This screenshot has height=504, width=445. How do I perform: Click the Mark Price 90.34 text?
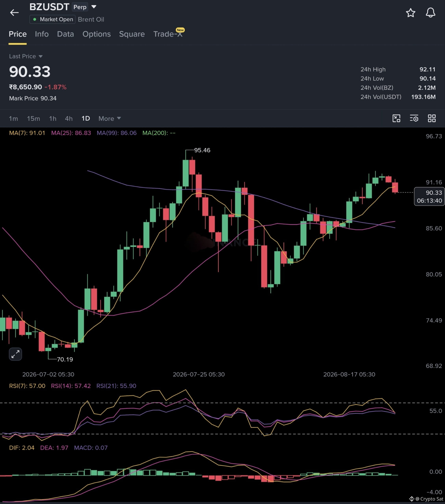pos(33,98)
